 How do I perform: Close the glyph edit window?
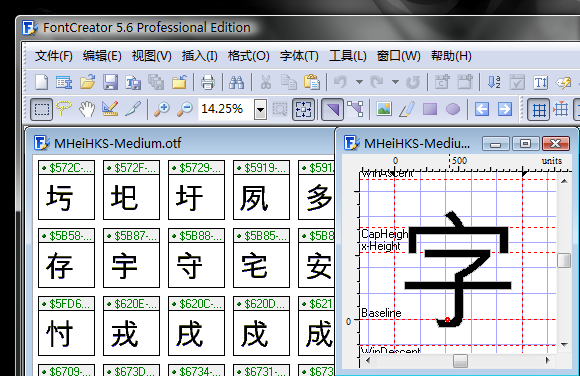point(556,144)
